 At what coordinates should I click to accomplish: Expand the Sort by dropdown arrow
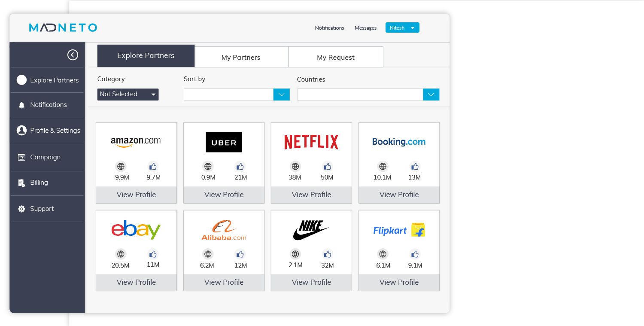click(x=282, y=94)
